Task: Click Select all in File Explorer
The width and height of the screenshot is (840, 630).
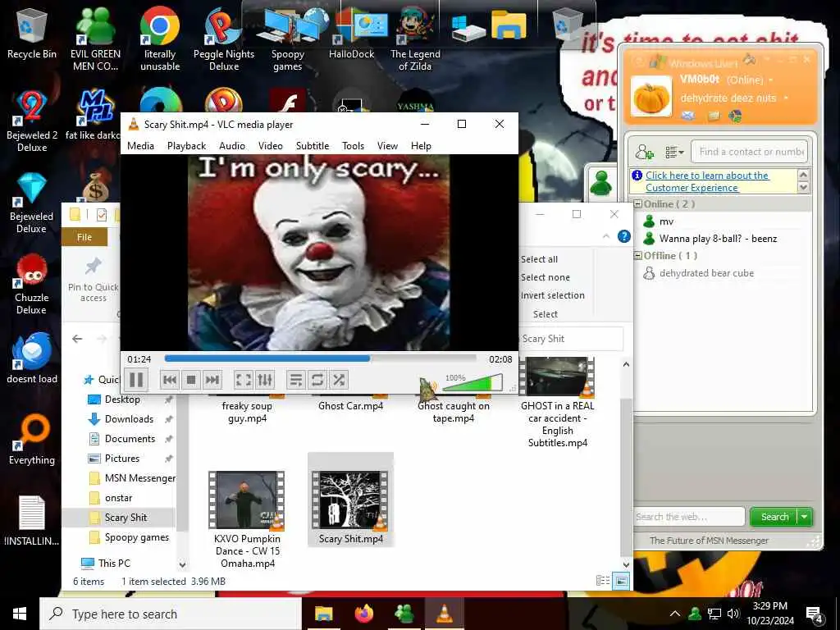Action: (x=539, y=259)
